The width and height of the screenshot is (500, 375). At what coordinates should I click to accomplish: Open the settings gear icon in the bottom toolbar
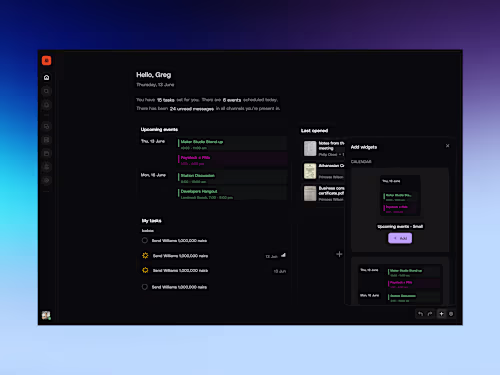pos(451,314)
